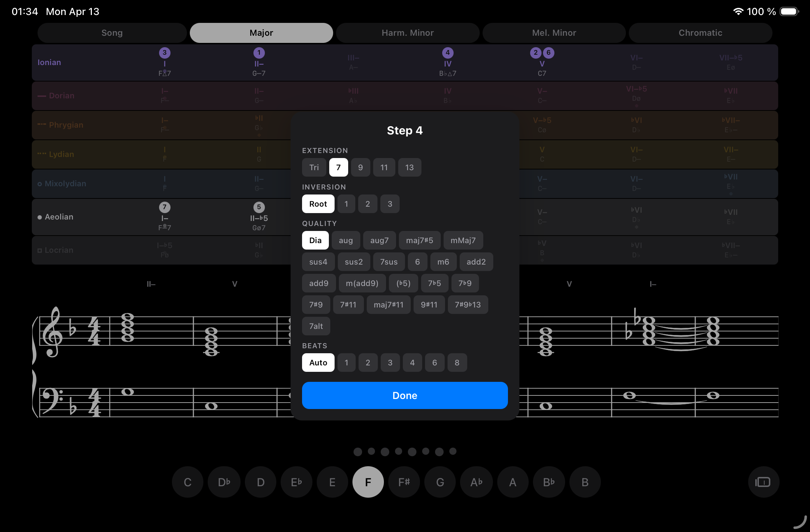810x532 pixels.
Task: Open the split keyboard layout icon at bottom right
Action: [x=763, y=482]
